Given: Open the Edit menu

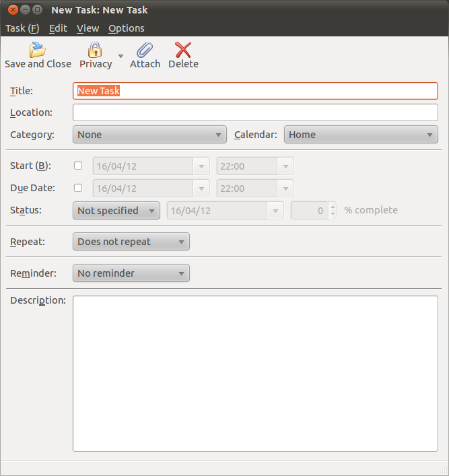Looking at the screenshot, I should pyautogui.click(x=58, y=28).
